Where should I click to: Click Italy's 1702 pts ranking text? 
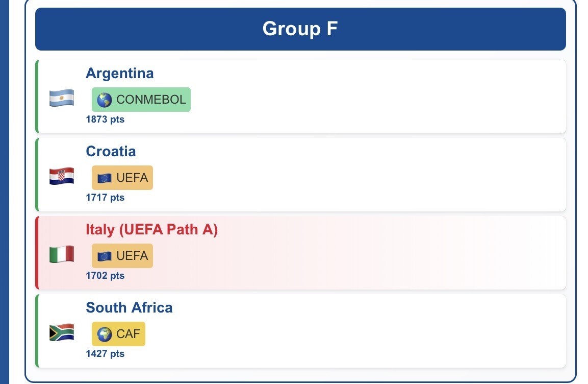click(x=105, y=276)
